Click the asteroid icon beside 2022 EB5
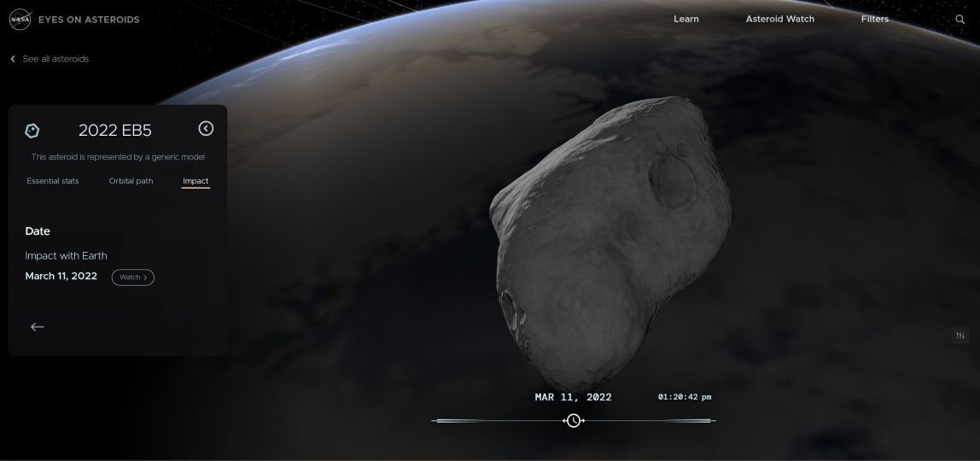980x461 pixels. tap(32, 131)
